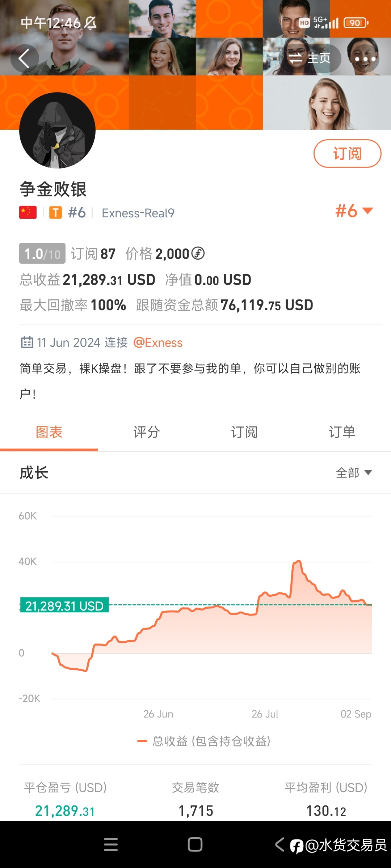391x868 pixels.
Task: Open the trader's hooded avatar picture
Action: pos(57,130)
